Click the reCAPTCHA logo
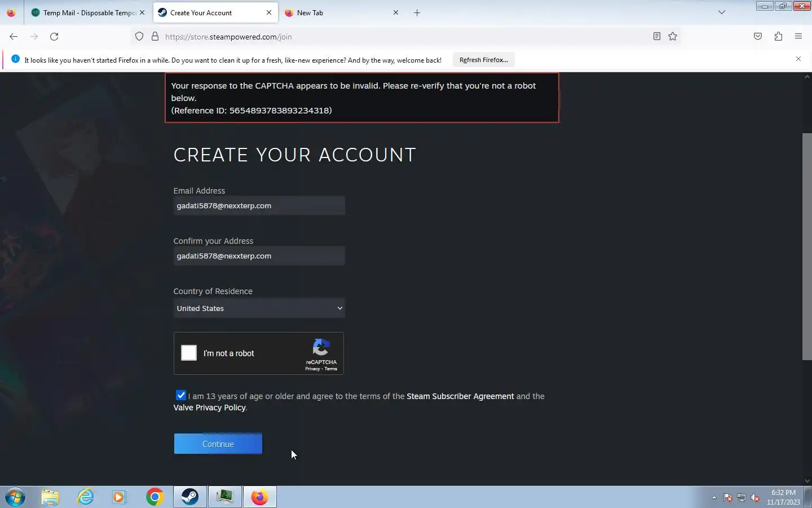The height and width of the screenshot is (508, 812). pyautogui.click(x=321, y=348)
